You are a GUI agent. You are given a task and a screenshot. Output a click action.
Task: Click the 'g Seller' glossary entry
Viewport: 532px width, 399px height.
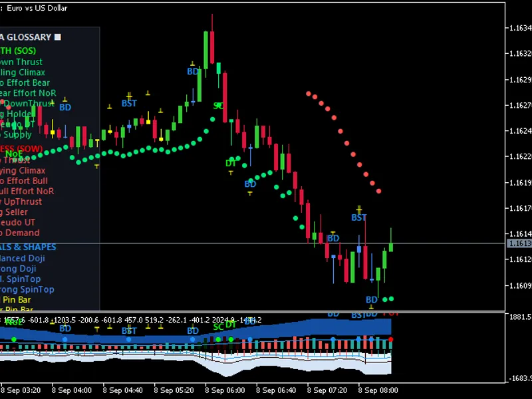click(x=14, y=212)
